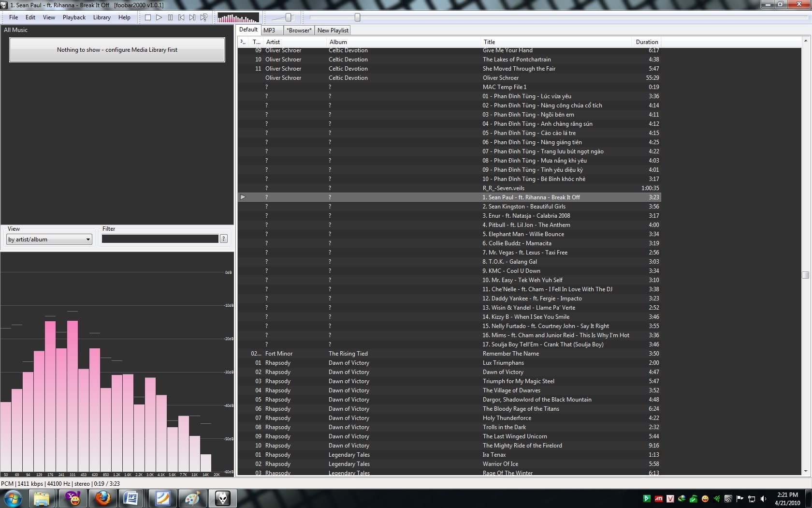The height and width of the screenshot is (508, 812).
Task: Open the 'by artist/album' view dropdown
Action: tap(49, 239)
